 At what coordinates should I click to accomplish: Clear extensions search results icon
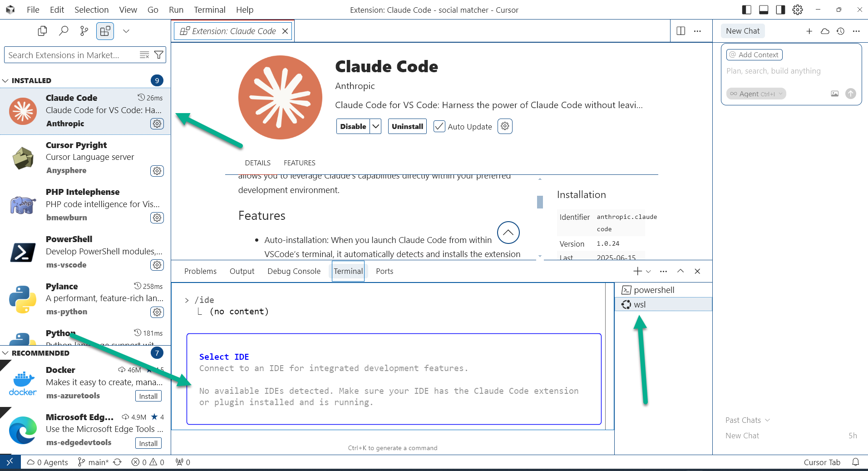[144, 55]
